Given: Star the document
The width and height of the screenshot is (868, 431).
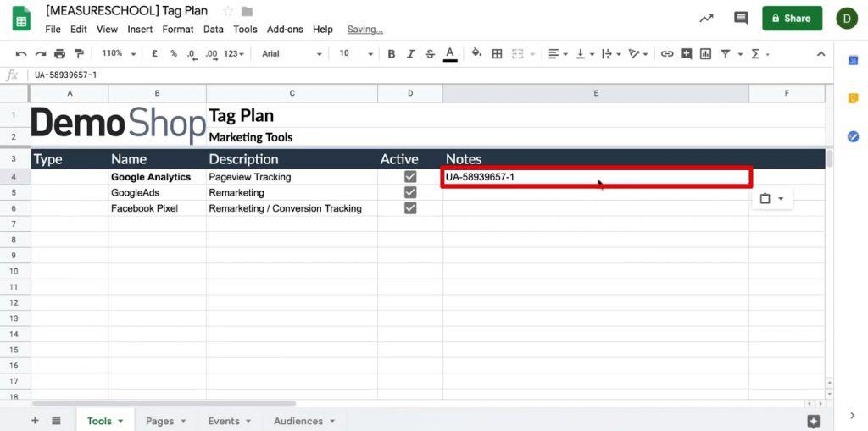Looking at the screenshot, I should [x=227, y=11].
